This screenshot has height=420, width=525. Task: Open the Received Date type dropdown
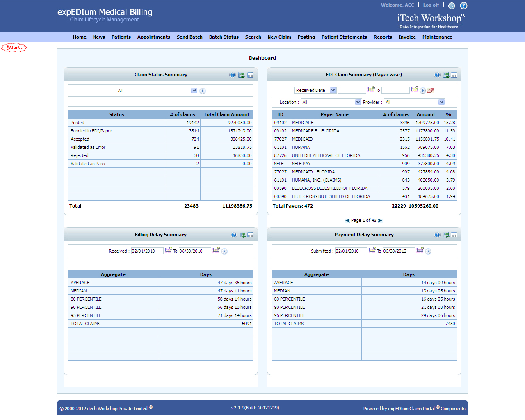[315, 90]
